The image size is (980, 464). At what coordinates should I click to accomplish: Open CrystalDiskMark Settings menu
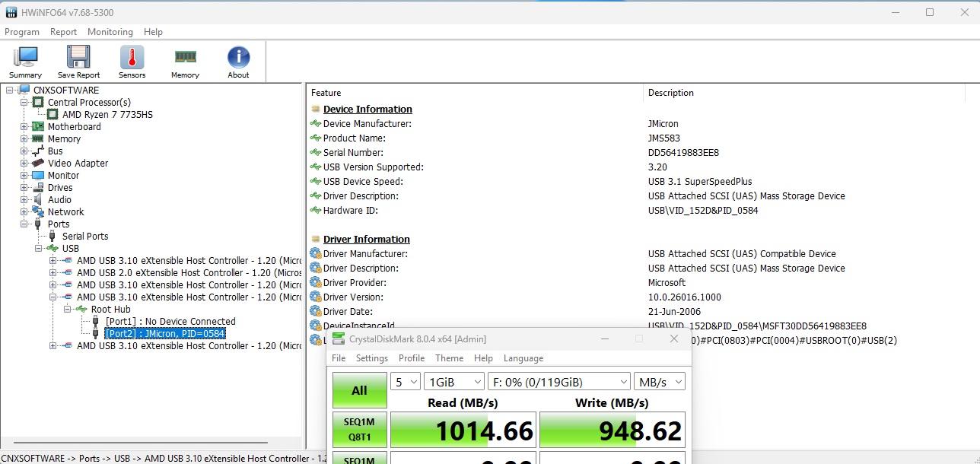372,358
